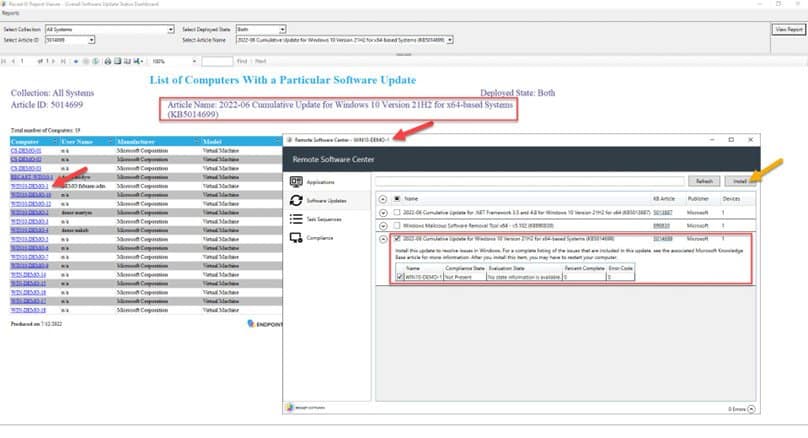Open the Select Article ID dropdown

click(91, 40)
